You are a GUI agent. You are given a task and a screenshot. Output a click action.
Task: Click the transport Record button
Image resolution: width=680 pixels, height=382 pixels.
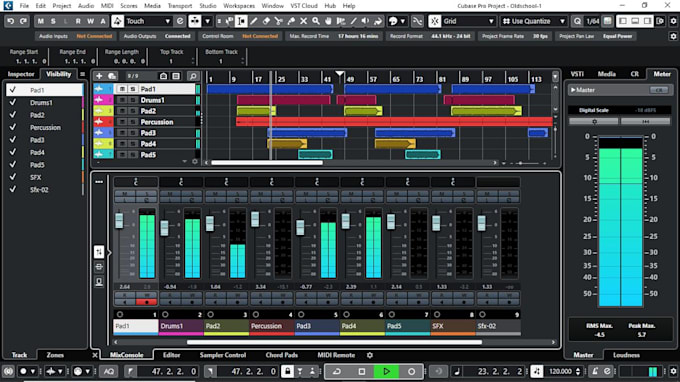(x=411, y=371)
